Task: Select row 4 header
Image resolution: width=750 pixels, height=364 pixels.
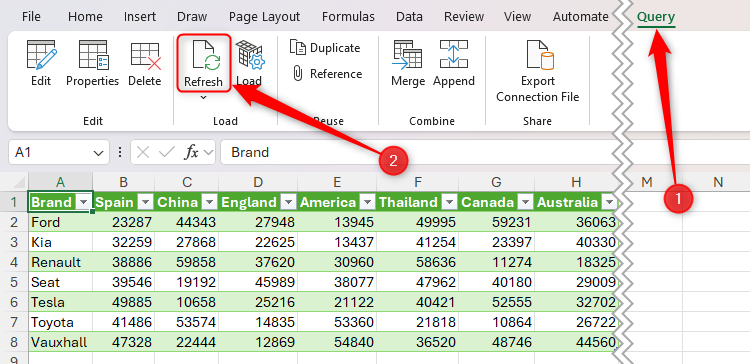Action: (13, 262)
